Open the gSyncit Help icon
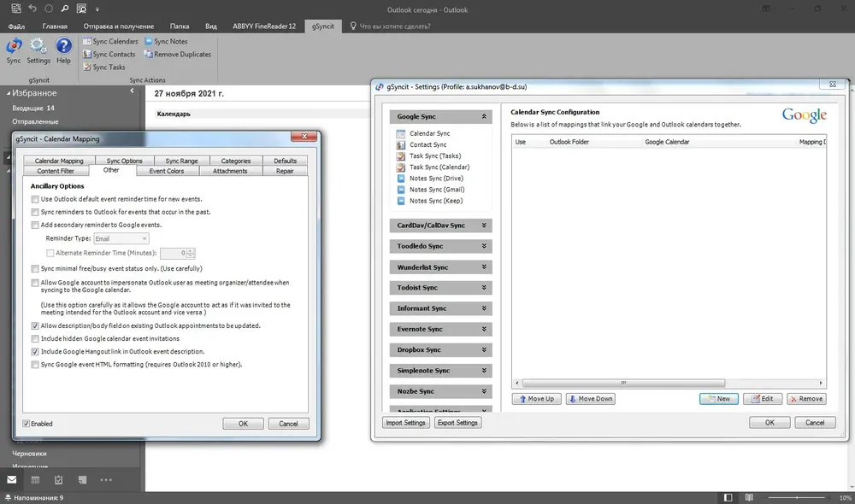The height and width of the screenshot is (504, 855). (x=64, y=50)
